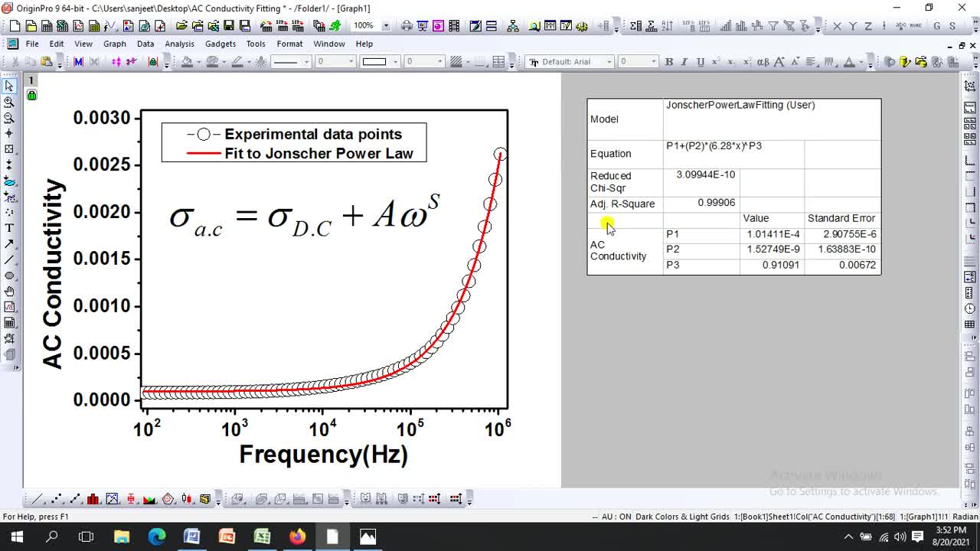Screen dimensions: 980x551
Task: Save the project with floppy icon
Action: point(229,25)
